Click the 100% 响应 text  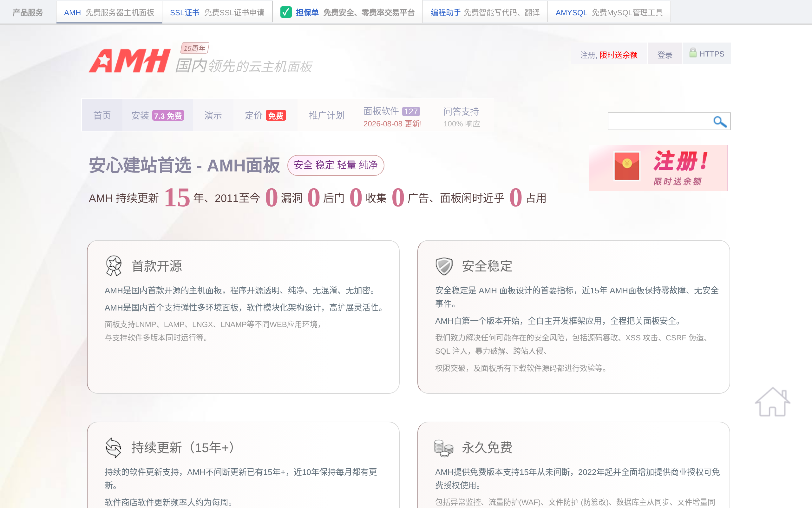tap(462, 124)
